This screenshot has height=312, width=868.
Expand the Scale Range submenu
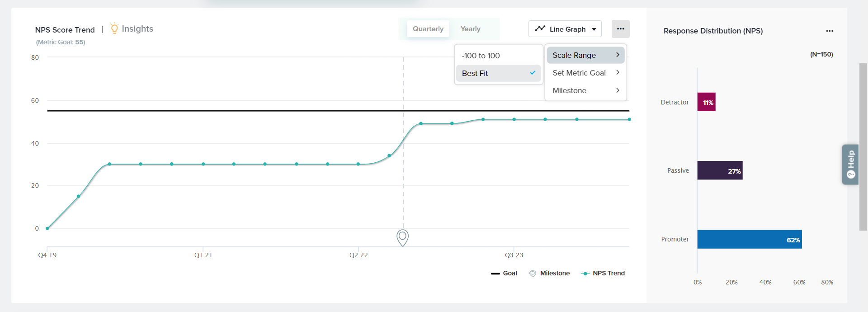[585, 55]
